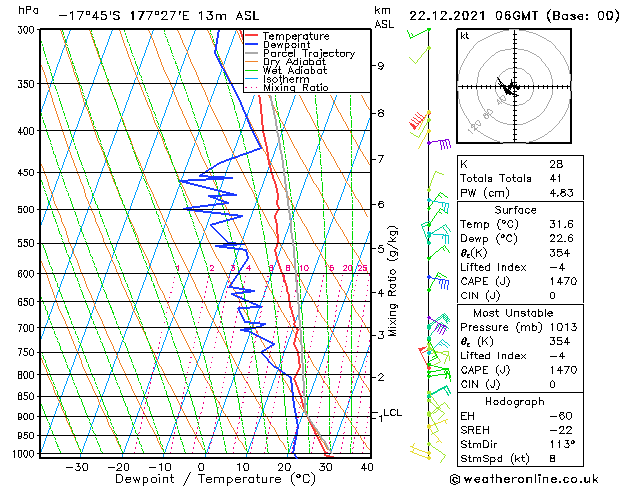Click the SREH value -22
629x486 pixels.
pyautogui.click(x=561, y=430)
